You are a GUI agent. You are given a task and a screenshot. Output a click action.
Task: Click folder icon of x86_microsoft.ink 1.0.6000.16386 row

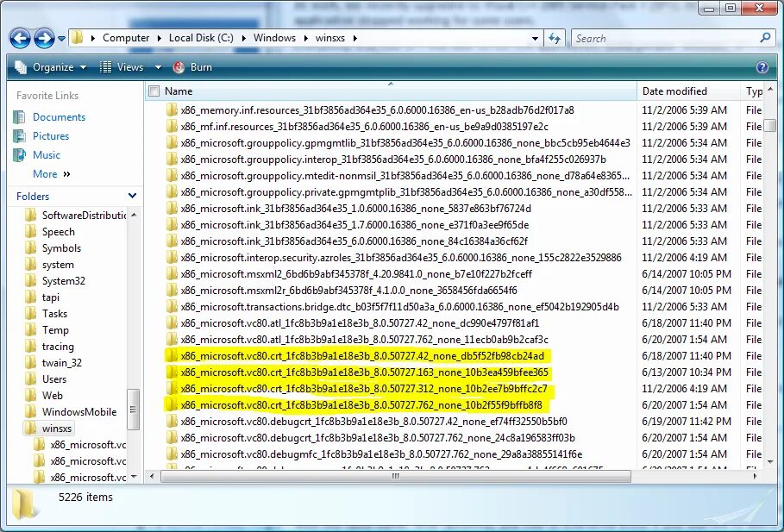172,209
